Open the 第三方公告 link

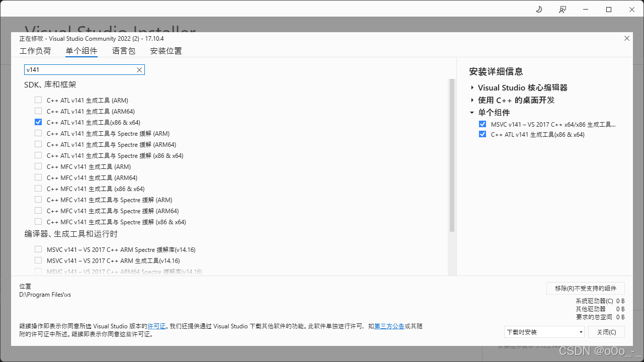click(389, 326)
